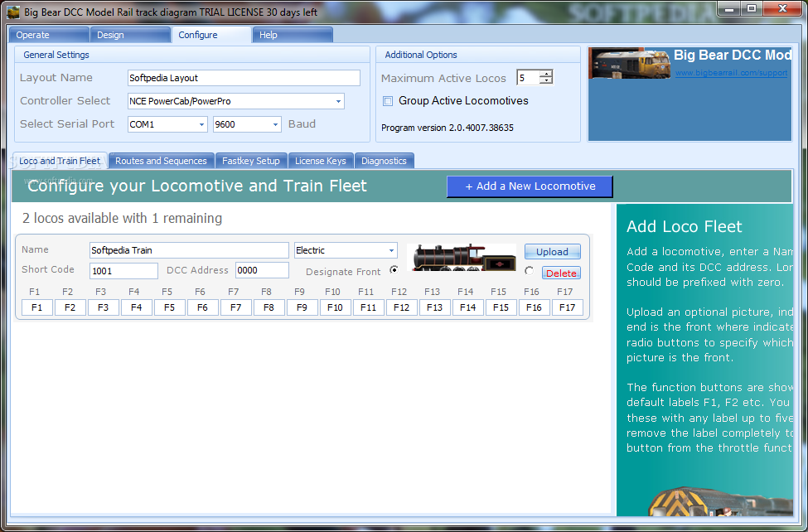Open the Routes and Sequences tab
808x532 pixels.
click(161, 161)
